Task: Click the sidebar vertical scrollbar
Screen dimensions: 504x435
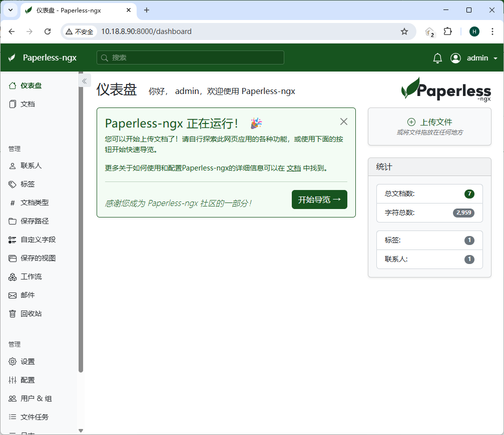Action: pyautogui.click(x=81, y=221)
